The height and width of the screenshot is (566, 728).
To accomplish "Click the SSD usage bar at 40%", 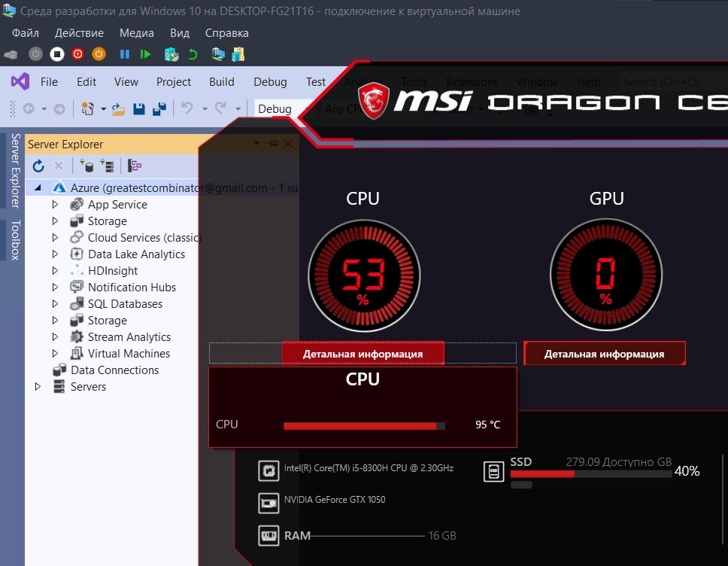I will coord(590,474).
